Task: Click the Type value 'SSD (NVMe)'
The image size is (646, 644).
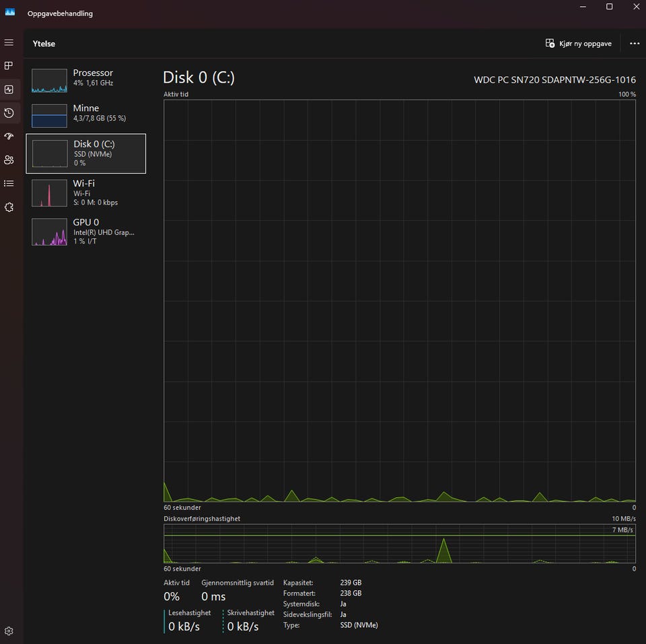Action: pyautogui.click(x=359, y=625)
